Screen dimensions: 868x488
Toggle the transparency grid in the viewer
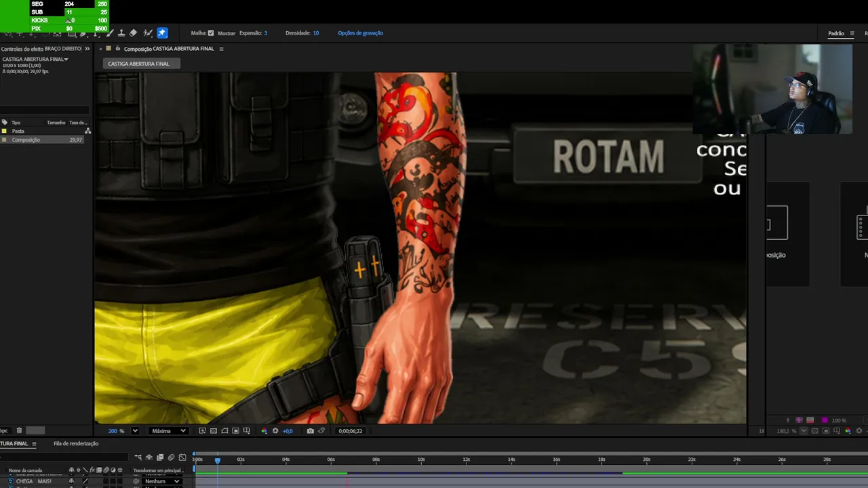click(x=214, y=431)
